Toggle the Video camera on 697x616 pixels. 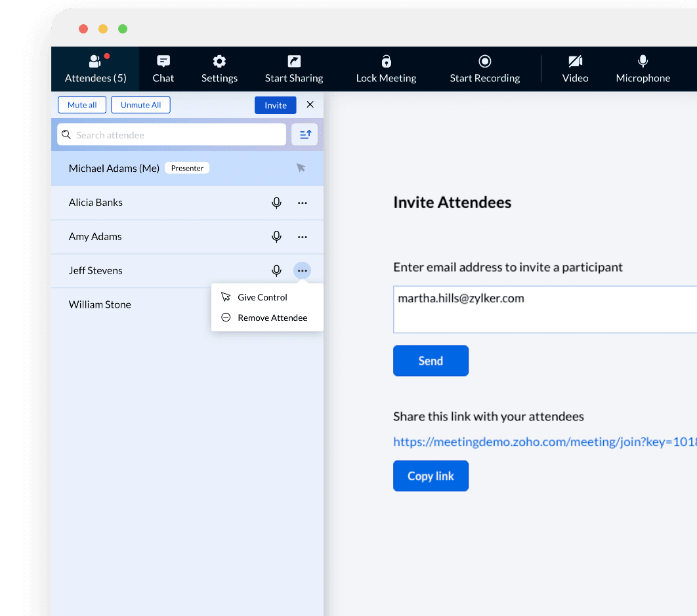(x=575, y=62)
